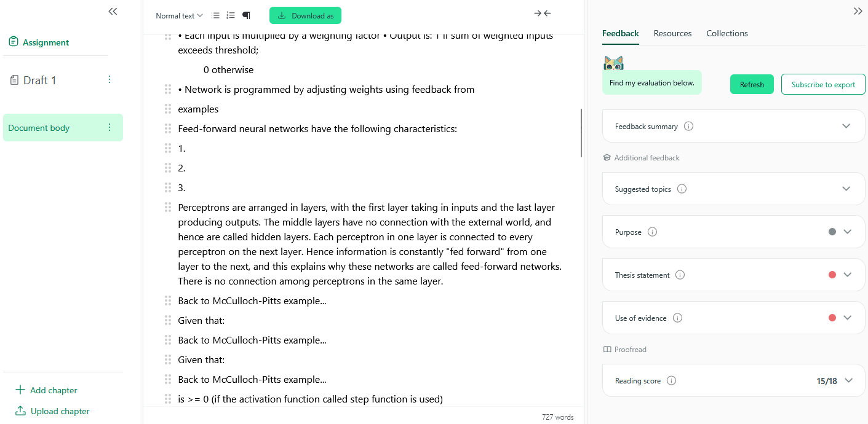Click info icon next to Reading score
The width and height of the screenshot is (868, 424).
pyautogui.click(x=671, y=381)
